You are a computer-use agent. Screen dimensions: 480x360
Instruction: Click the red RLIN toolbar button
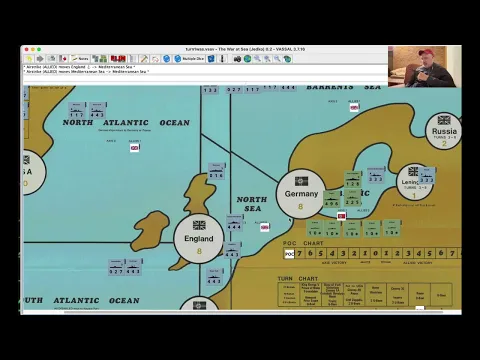118,59
